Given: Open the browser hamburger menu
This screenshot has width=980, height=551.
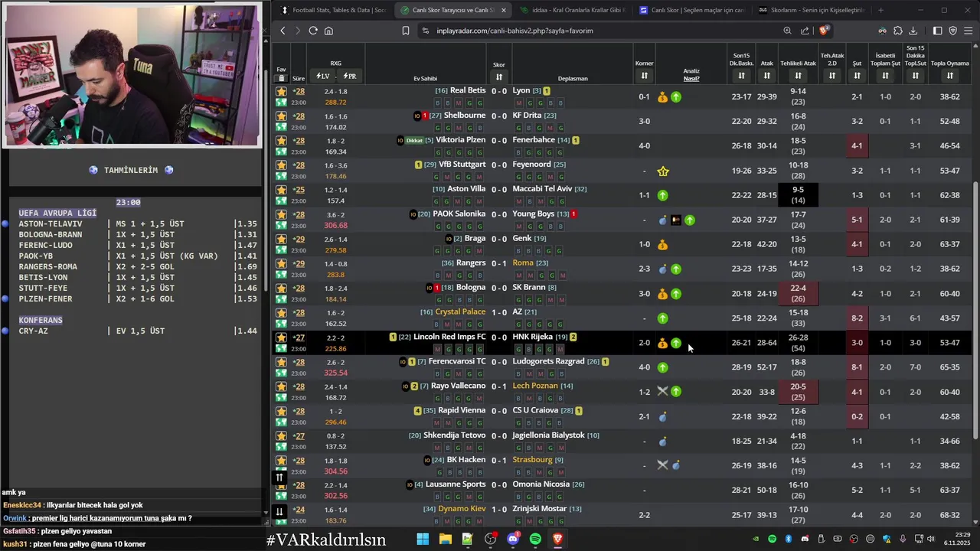Looking at the screenshot, I should [x=969, y=31].
